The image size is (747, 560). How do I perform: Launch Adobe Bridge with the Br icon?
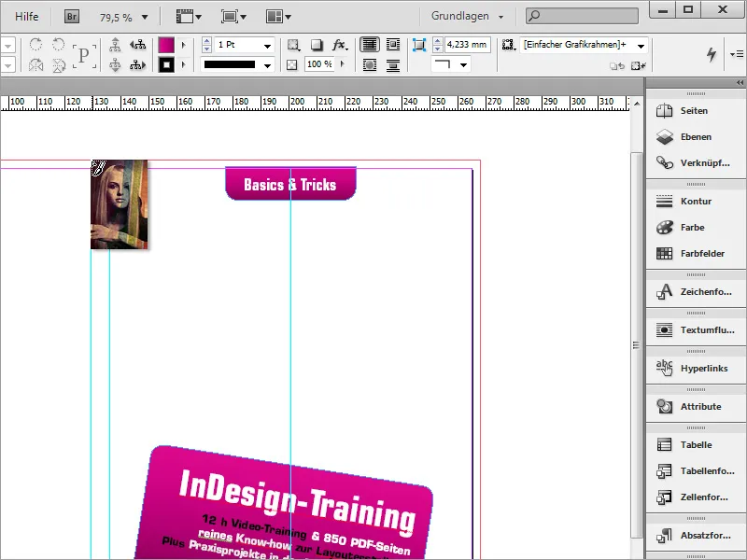[72, 17]
